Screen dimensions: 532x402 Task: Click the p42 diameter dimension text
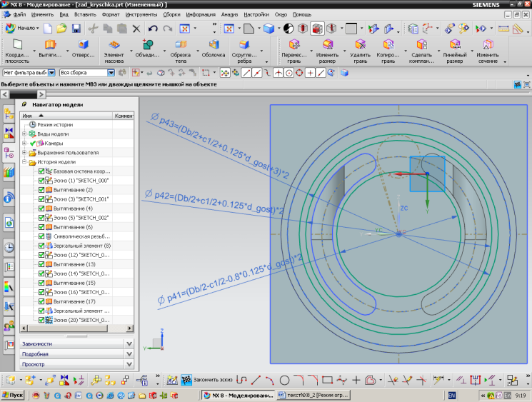(214, 203)
